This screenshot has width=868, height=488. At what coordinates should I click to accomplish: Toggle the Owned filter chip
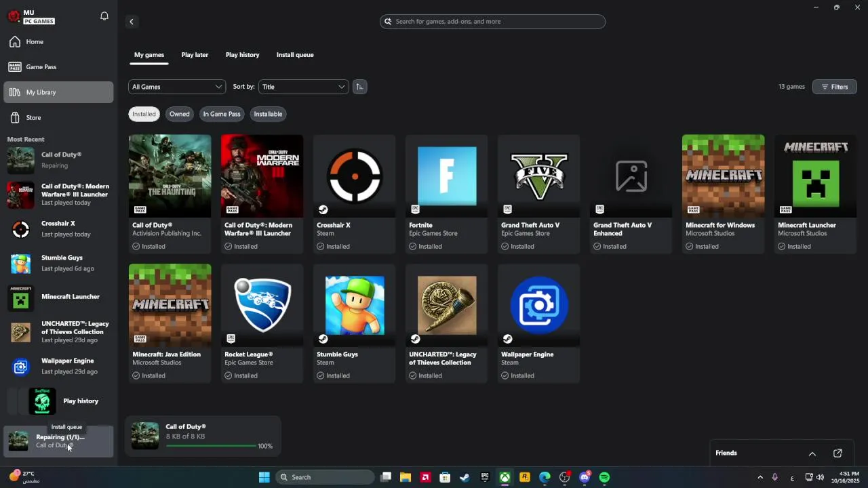(x=180, y=114)
